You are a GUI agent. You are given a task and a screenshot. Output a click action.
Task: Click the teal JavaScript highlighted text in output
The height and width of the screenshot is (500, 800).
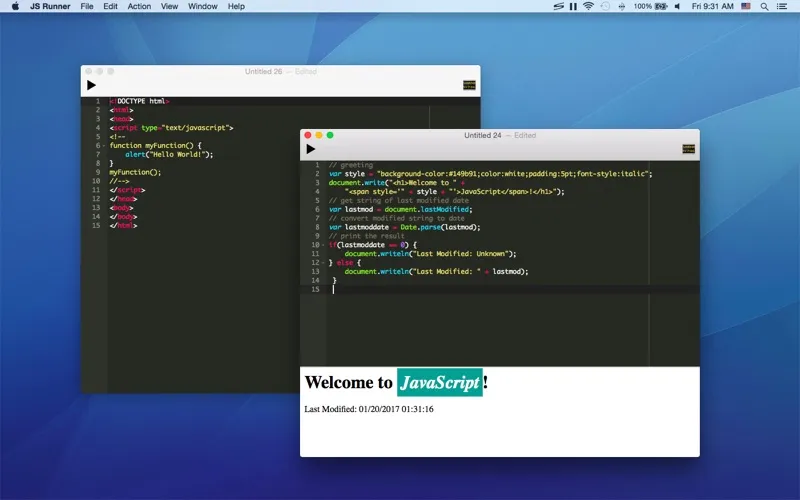click(x=440, y=382)
